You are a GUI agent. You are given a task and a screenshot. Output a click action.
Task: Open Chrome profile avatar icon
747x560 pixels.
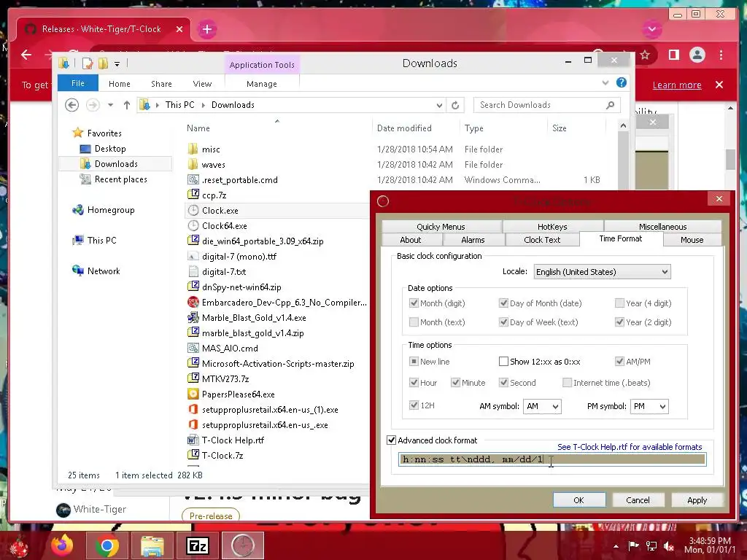click(697, 55)
